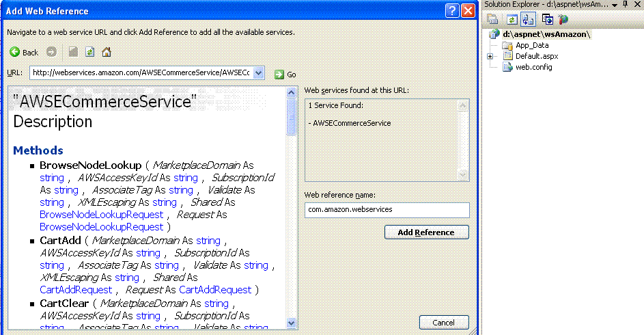Click the Stop loading icon
Viewport: 644px width, 335px height.
pyautogui.click(x=73, y=52)
